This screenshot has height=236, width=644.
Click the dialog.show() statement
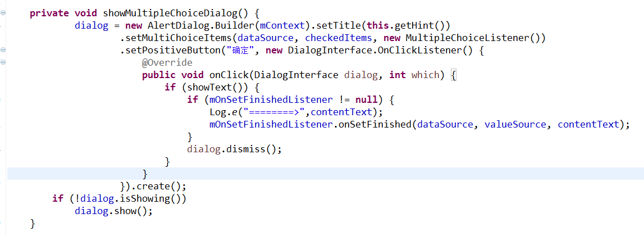(113, 211)
